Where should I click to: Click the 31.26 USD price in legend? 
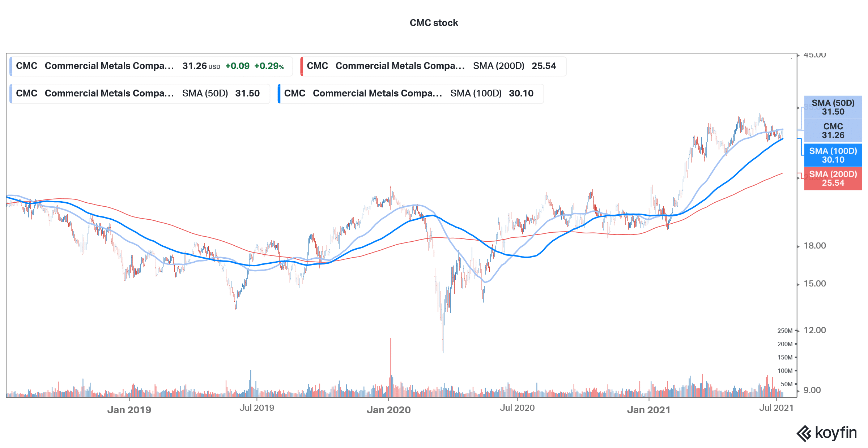click(201, 66)
